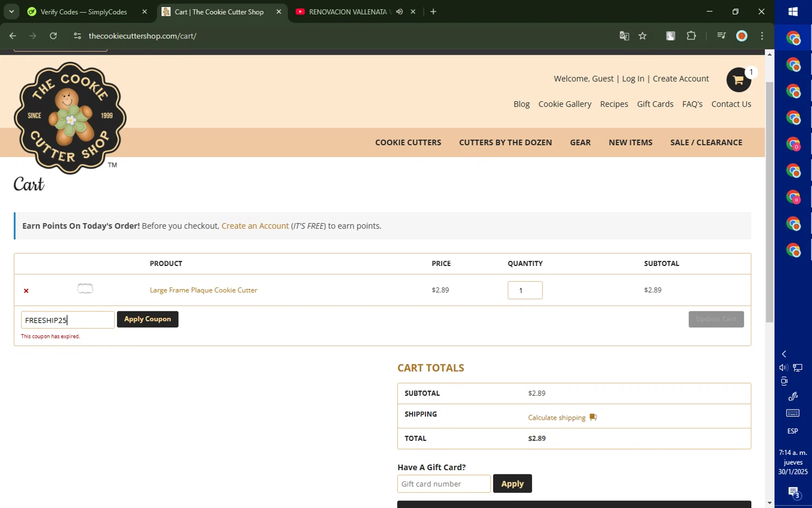
Task: Click The Cookie Cutter Shop logo
Action: 70,118
